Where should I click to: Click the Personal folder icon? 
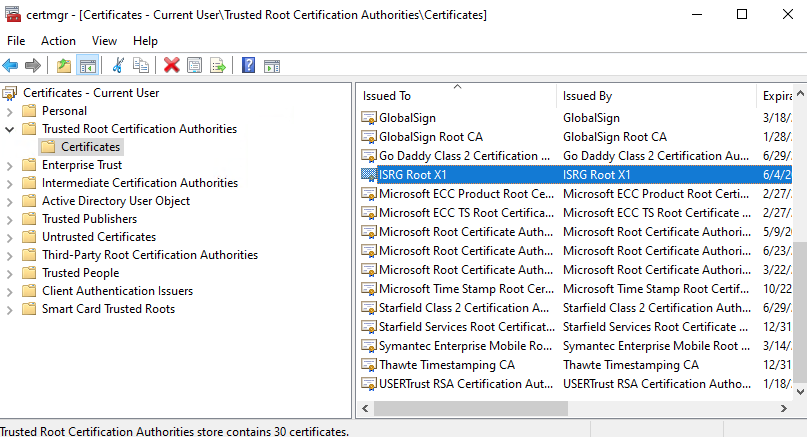pos(29,111)
